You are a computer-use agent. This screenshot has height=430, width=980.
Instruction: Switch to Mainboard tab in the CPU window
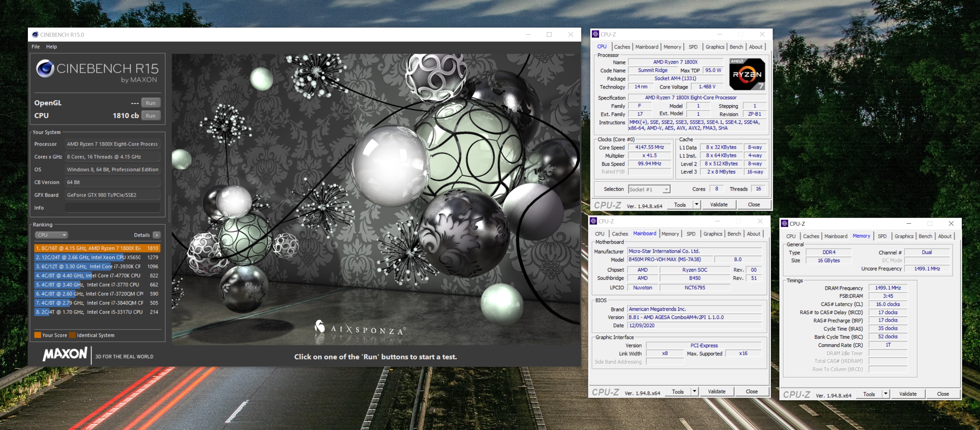point(646,47)
